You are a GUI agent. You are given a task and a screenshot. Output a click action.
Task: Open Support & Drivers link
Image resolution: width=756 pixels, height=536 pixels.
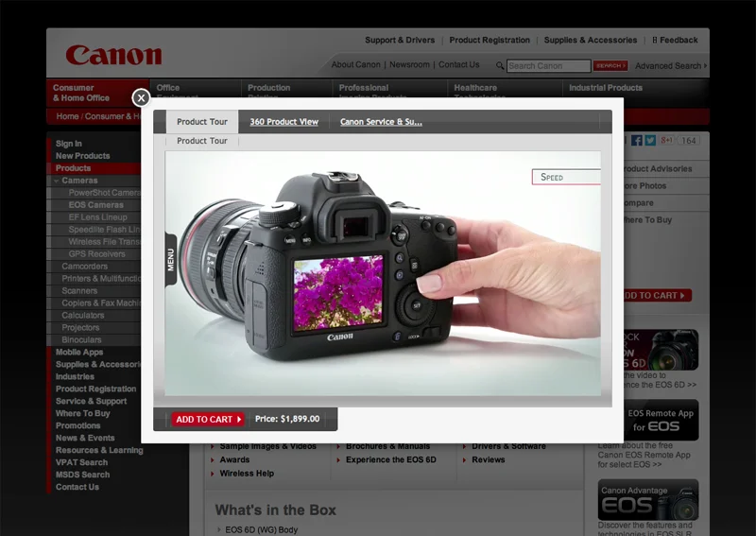400,40
